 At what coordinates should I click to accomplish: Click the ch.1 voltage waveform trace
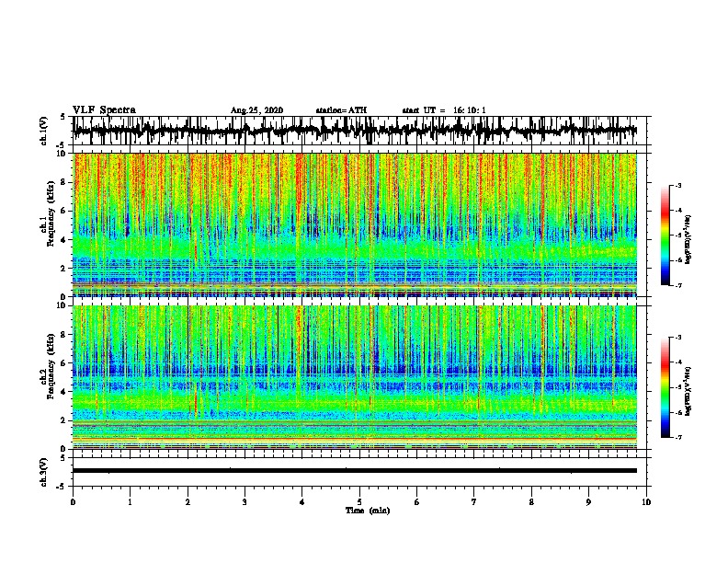pos(355,131)
